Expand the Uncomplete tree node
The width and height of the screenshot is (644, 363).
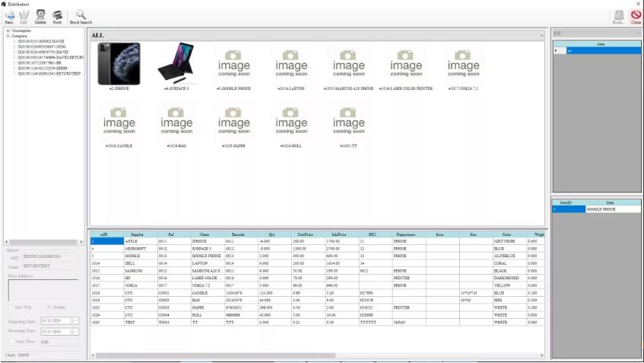(8, 30)
